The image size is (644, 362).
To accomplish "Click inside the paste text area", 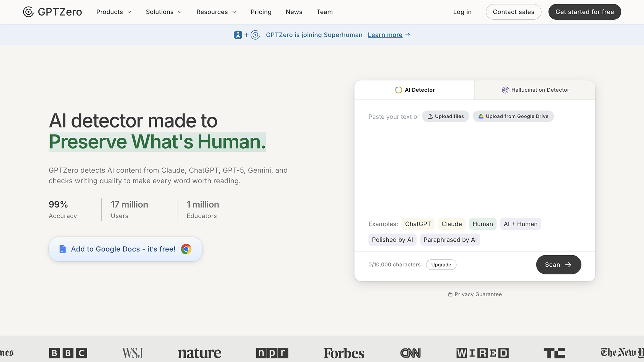I will [x=475, y=167].
